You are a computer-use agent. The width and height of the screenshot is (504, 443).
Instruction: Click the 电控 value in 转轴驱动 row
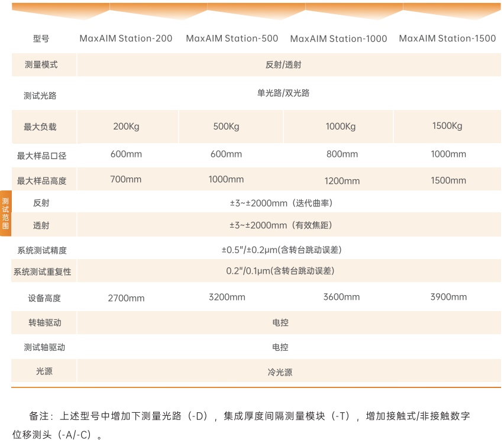click(x=280, y=322)
